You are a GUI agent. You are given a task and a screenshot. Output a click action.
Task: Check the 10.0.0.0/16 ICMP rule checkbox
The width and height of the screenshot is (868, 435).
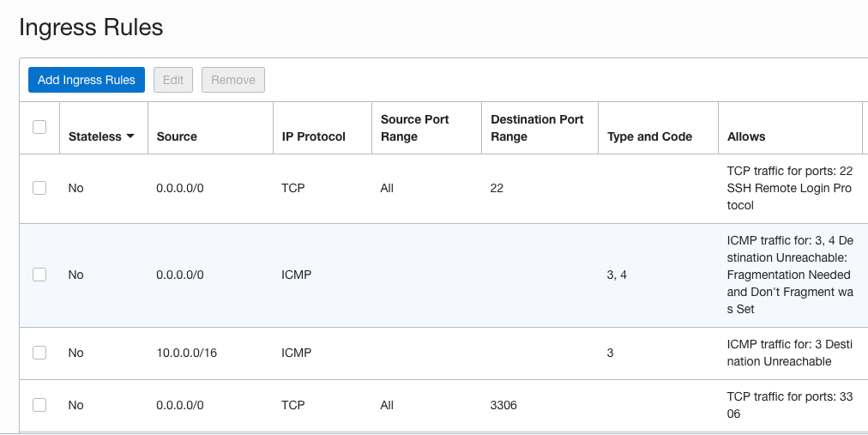39,353
